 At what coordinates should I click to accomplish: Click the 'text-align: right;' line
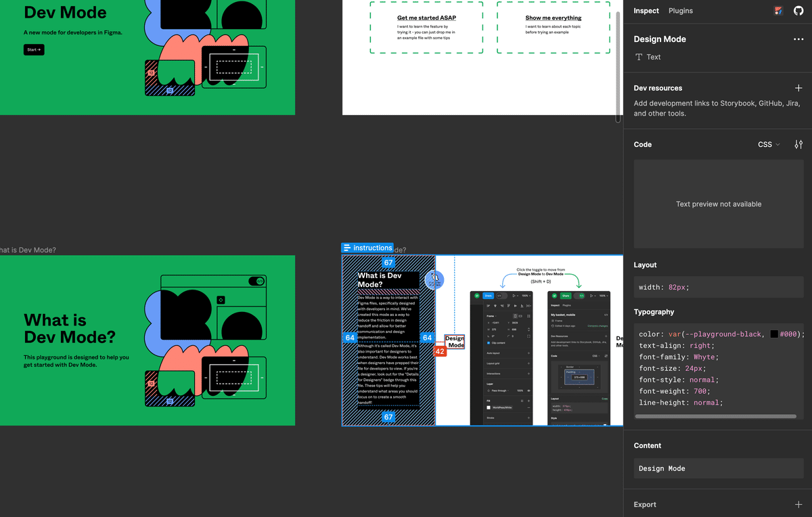point(675,345)
